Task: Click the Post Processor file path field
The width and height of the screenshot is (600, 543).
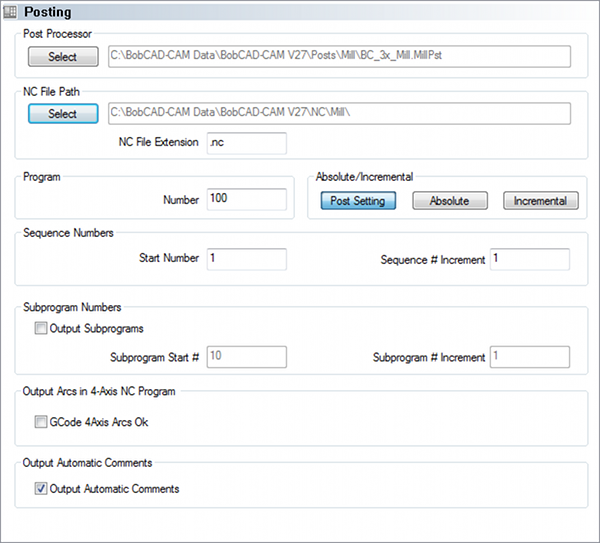Action: pyautogui.click(x=338, y=57)
